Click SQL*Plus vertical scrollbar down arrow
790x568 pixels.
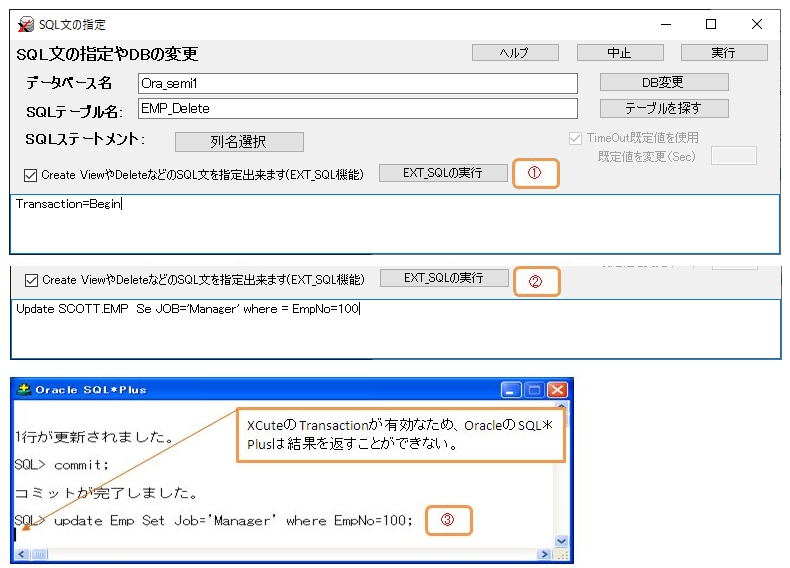click(561, 541)
